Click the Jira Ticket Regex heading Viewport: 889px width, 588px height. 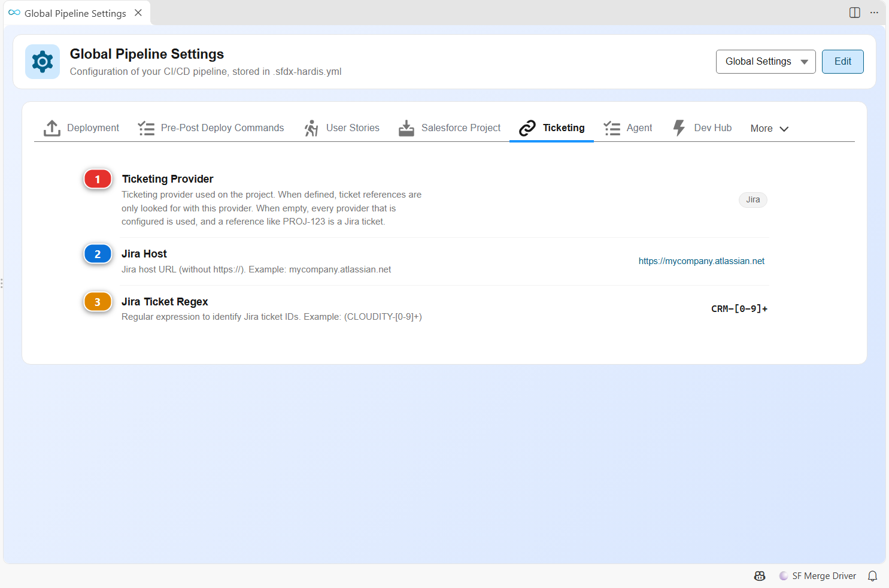pos(165,302)
